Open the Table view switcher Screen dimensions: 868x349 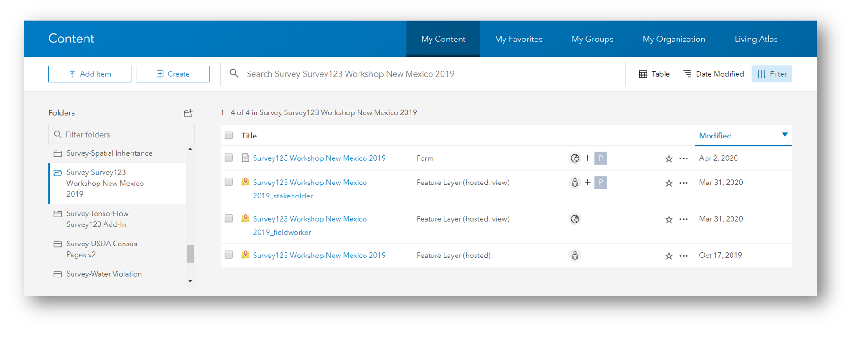[x=654, y=74]
